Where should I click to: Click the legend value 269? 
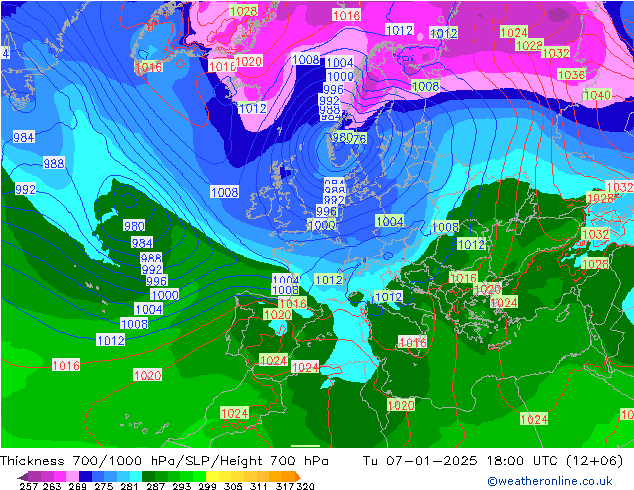77,486
